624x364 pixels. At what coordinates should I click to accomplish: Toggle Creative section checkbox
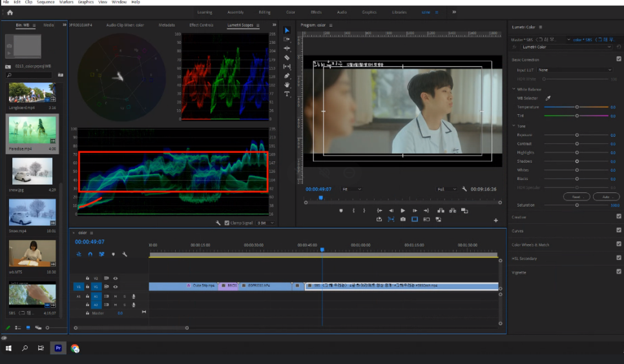tap(618, 216)
